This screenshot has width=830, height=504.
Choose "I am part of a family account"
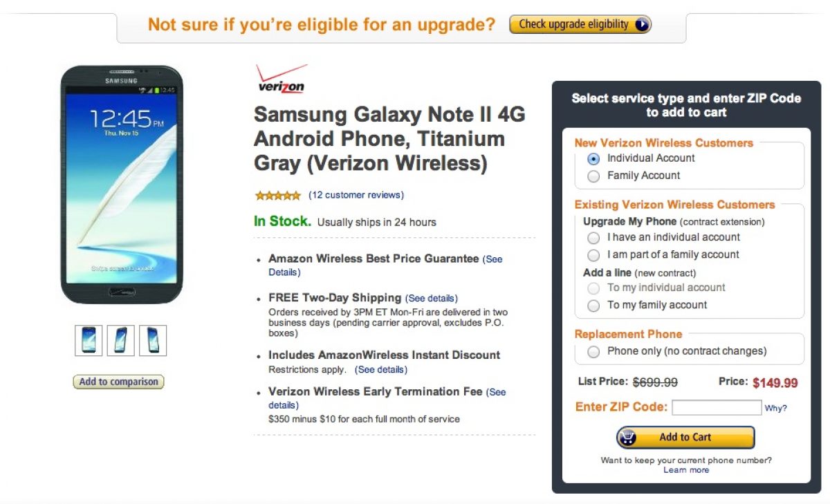pos(593,255)
